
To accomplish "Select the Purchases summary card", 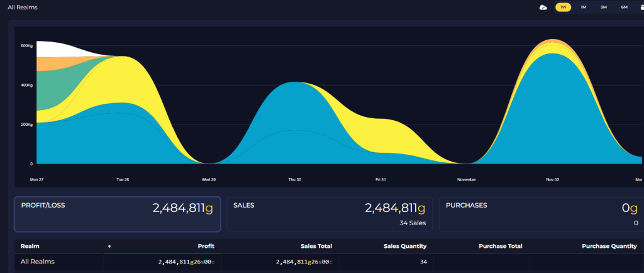I will tap(541, 214).
